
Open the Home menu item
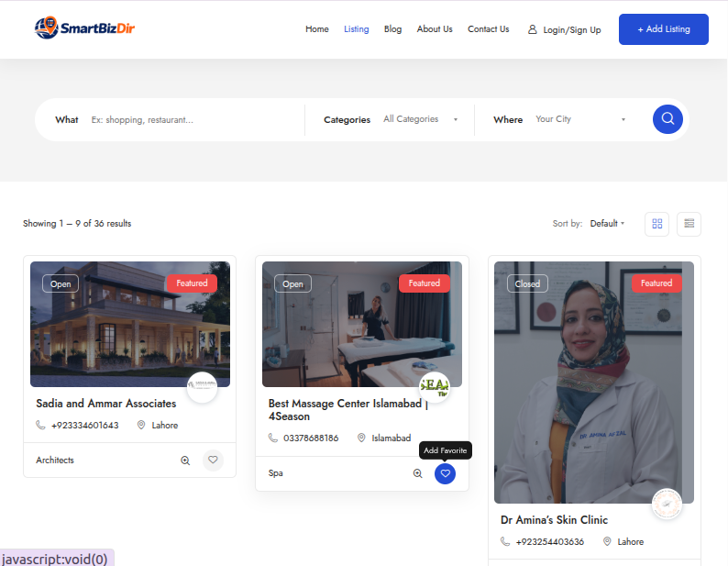pyautogui.click(x=317, y=28)
